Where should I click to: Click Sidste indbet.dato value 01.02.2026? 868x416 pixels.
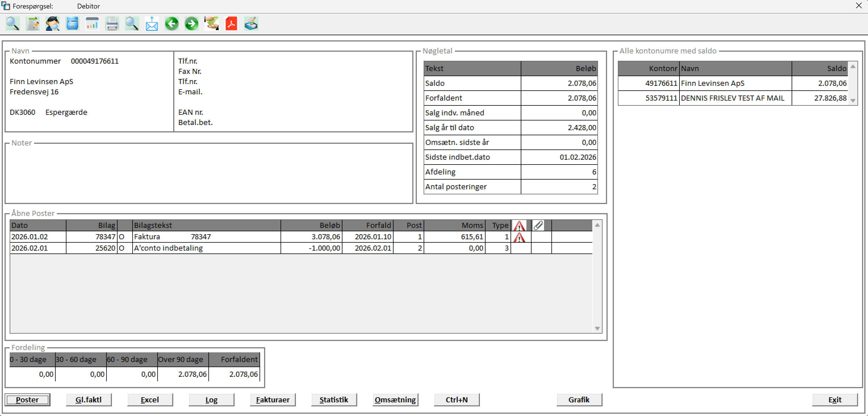(x=578, y=157)
